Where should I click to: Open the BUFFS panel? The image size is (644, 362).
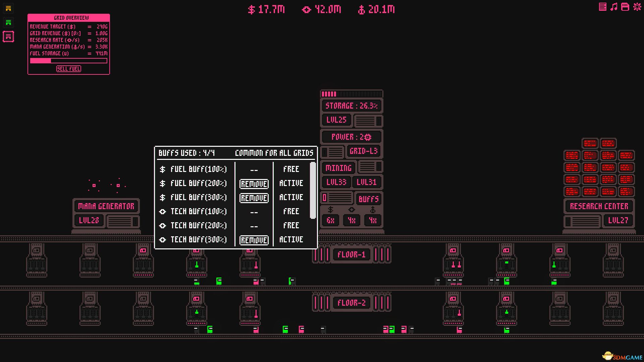[368, 199]
